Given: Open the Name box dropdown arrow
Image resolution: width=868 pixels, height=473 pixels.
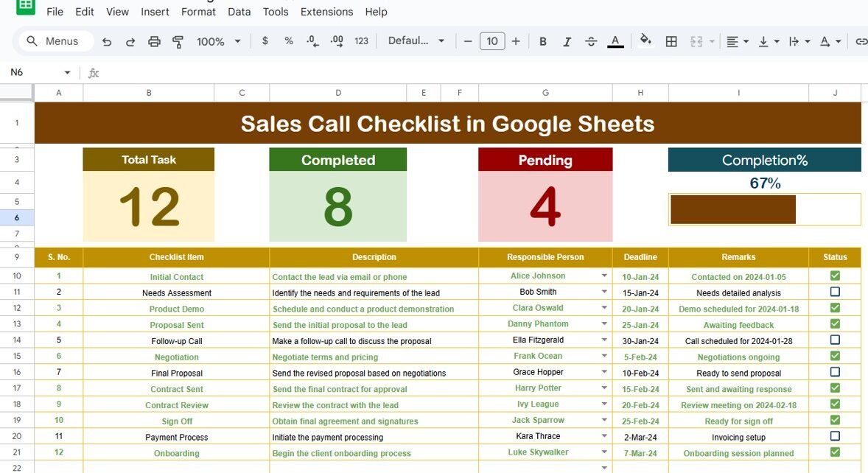Looking at the screenshot, I should pyautogui.click(x=67, y=72).
